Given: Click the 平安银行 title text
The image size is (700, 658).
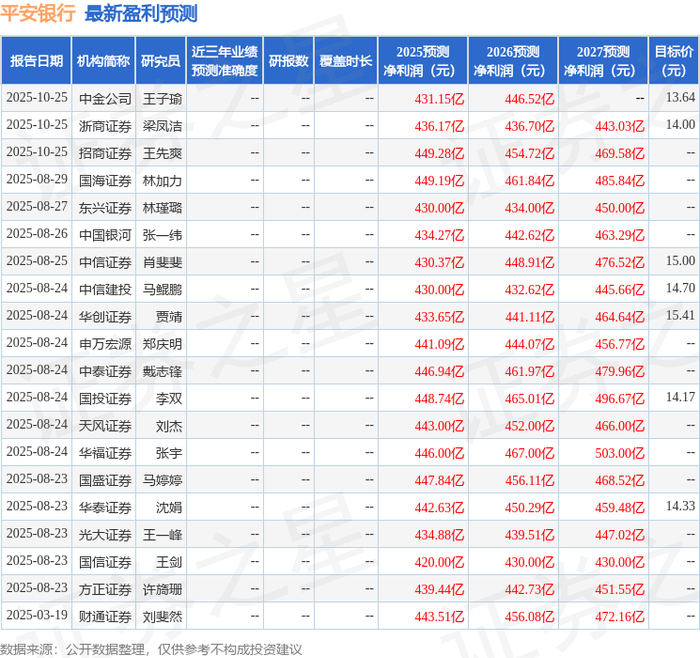Looking at the screenshot, I should [x=38, y=13].
